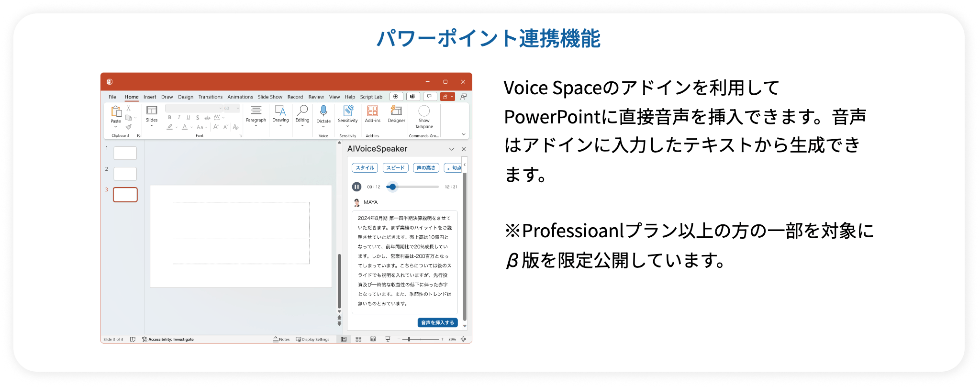Toggle Bold formatting
This screenshot has height=387, width=980.
coord(169,118)
